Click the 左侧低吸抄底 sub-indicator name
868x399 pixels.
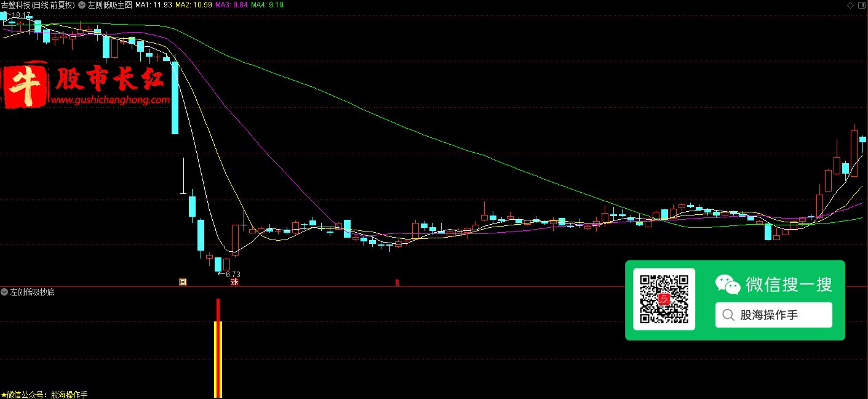pos(33,292)
